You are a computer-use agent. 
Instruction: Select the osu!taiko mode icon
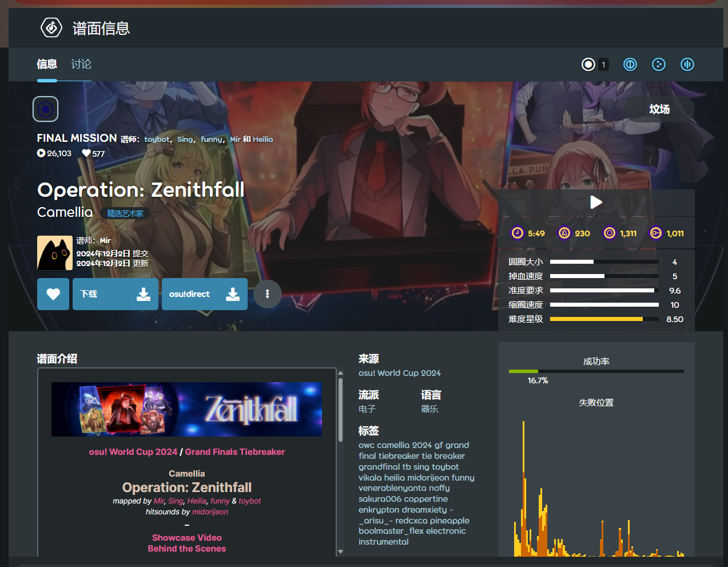click(x=630, y=65)
